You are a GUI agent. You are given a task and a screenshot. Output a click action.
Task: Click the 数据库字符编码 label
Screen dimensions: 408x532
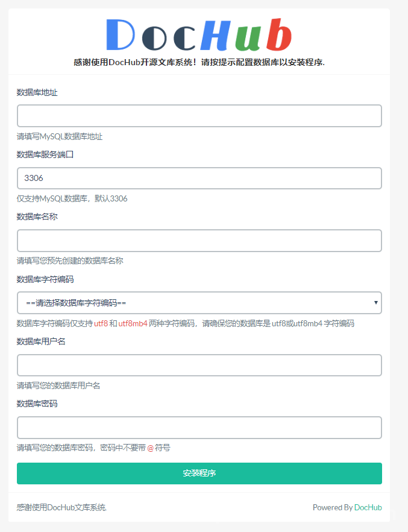coord(45,279)
